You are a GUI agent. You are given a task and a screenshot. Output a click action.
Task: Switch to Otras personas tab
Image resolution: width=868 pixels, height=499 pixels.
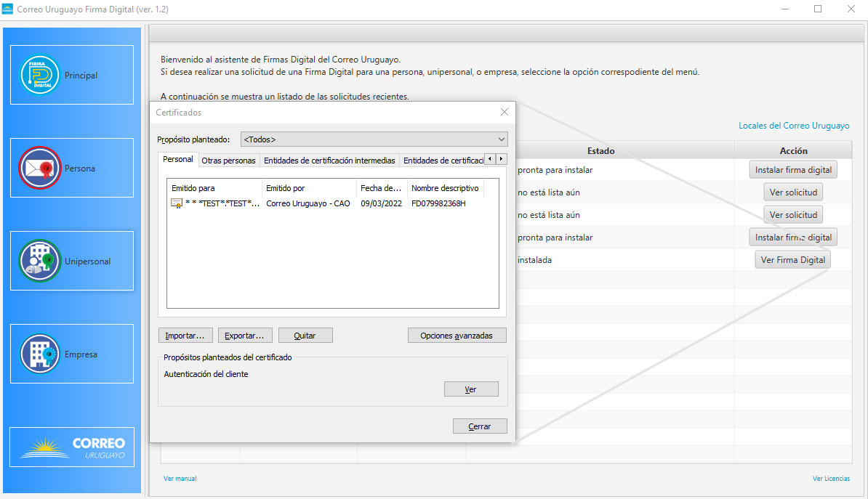pos(228,161)
